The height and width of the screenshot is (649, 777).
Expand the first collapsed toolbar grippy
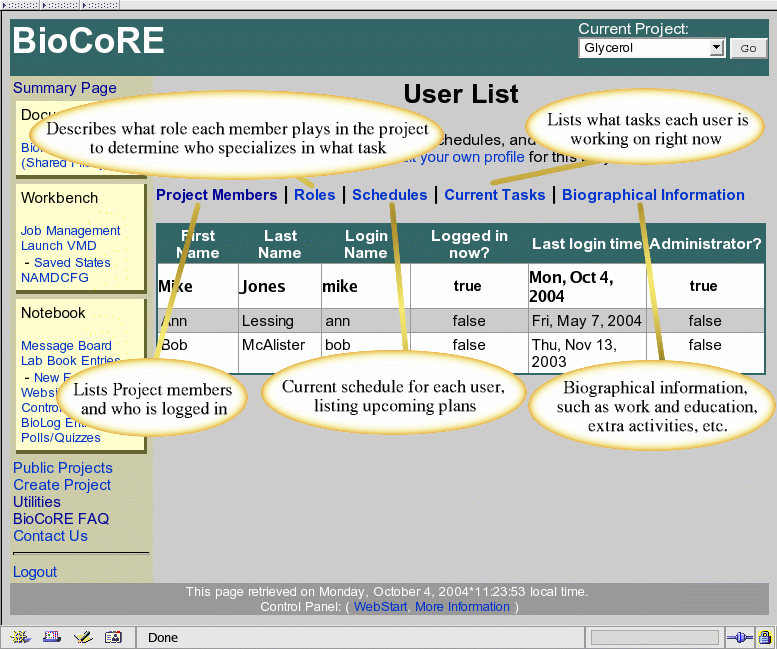point(20,5)
